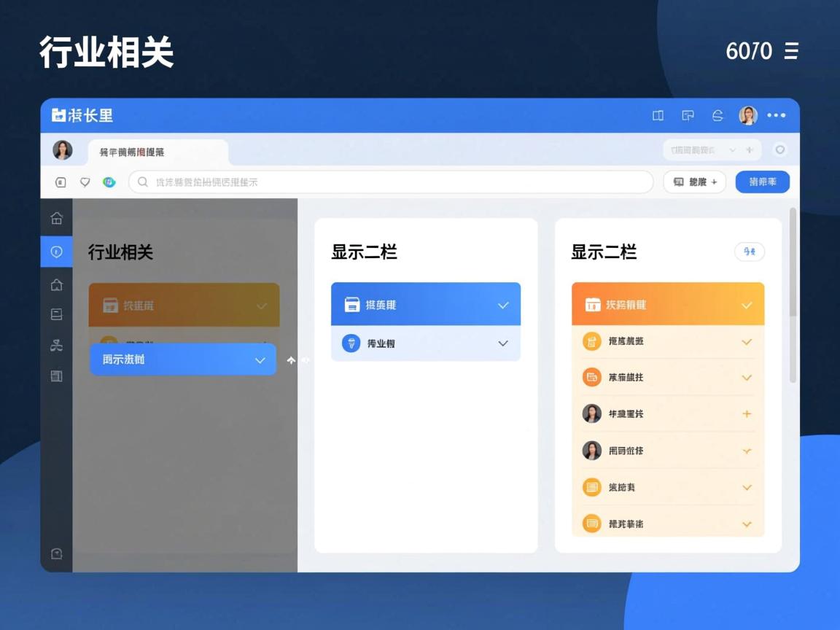Click the document icon in the left sidebar
This screenshot has height=630, width=840.
coord(56,314)
